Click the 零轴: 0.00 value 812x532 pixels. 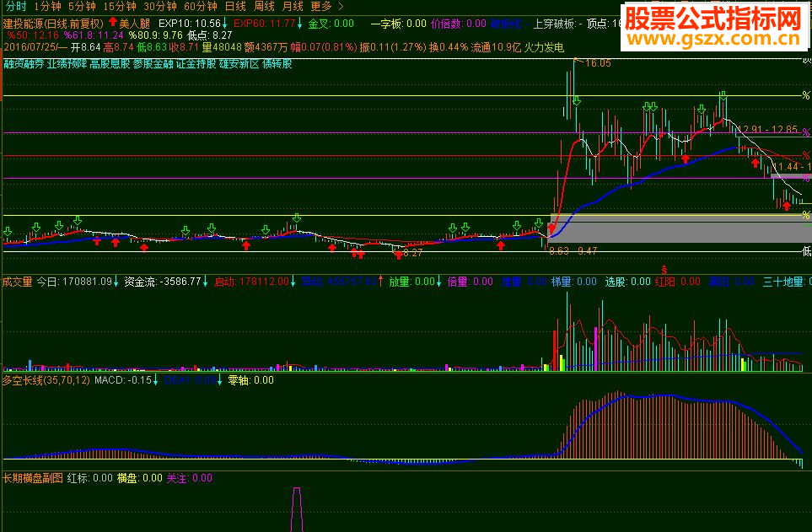(250, 380)
